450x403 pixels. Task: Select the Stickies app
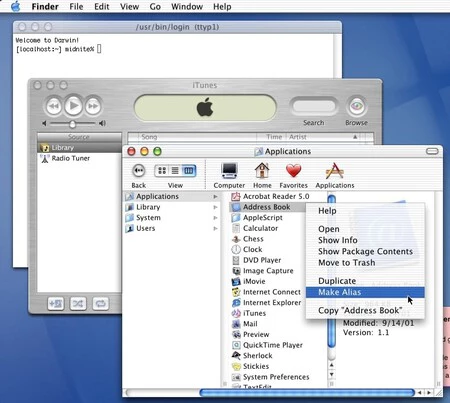[x=250, y=367]
